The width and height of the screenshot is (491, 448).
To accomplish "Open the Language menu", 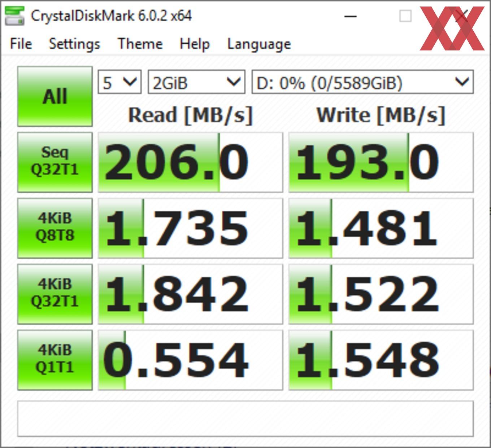I will click(x=259, y=44).
